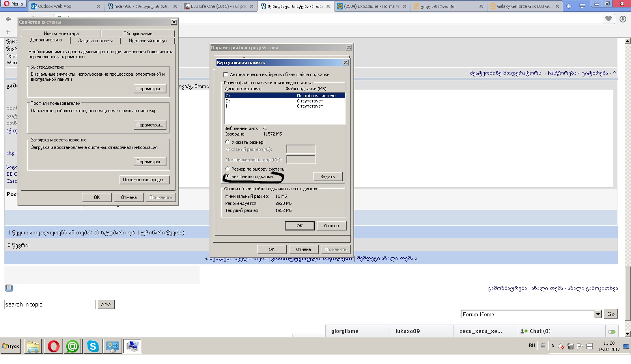Open the clock showing 11:20
Image resolution: width=631 pixels, height=364 pixels.
click(609, 346)
